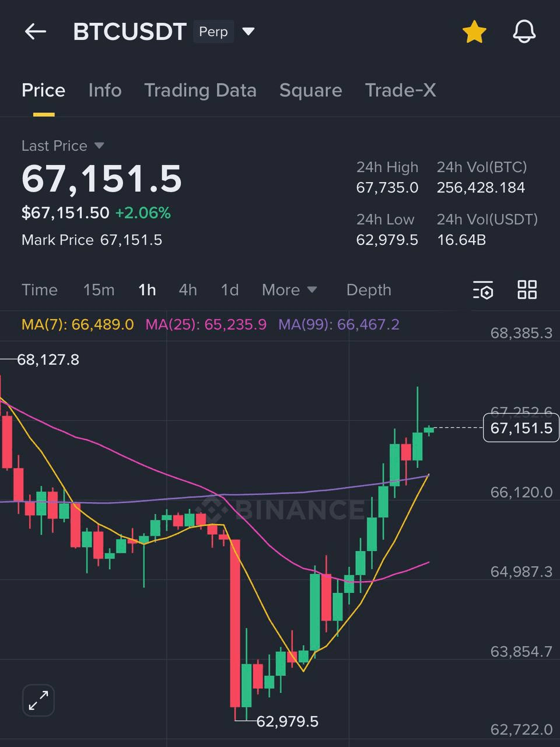
Task: Expand chart to fullscreen
Action: point(38,700)
